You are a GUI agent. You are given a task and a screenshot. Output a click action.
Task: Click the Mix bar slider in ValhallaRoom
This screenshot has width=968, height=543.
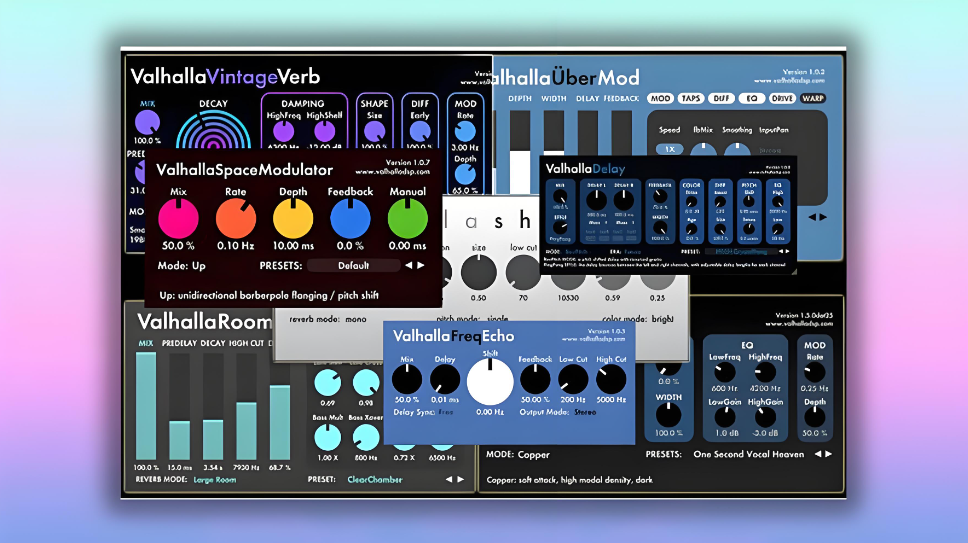point(146,406)
